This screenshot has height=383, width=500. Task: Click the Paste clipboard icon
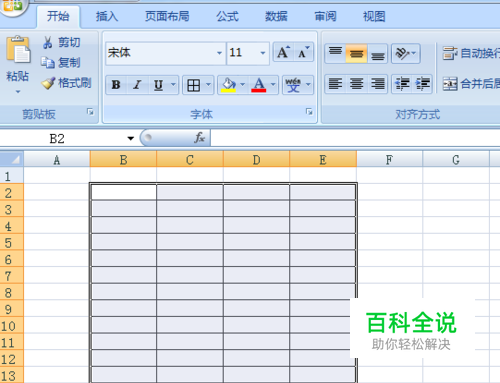coord(18,49)
